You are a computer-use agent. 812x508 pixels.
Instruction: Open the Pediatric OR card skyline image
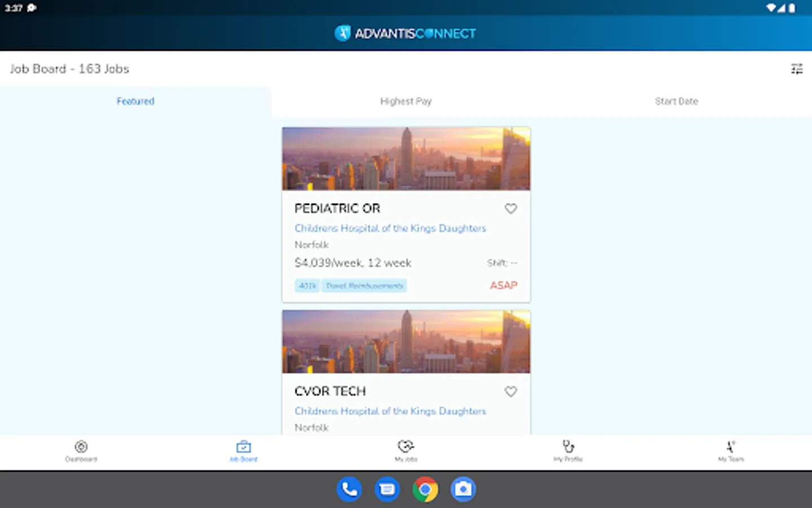coord(406,159)
